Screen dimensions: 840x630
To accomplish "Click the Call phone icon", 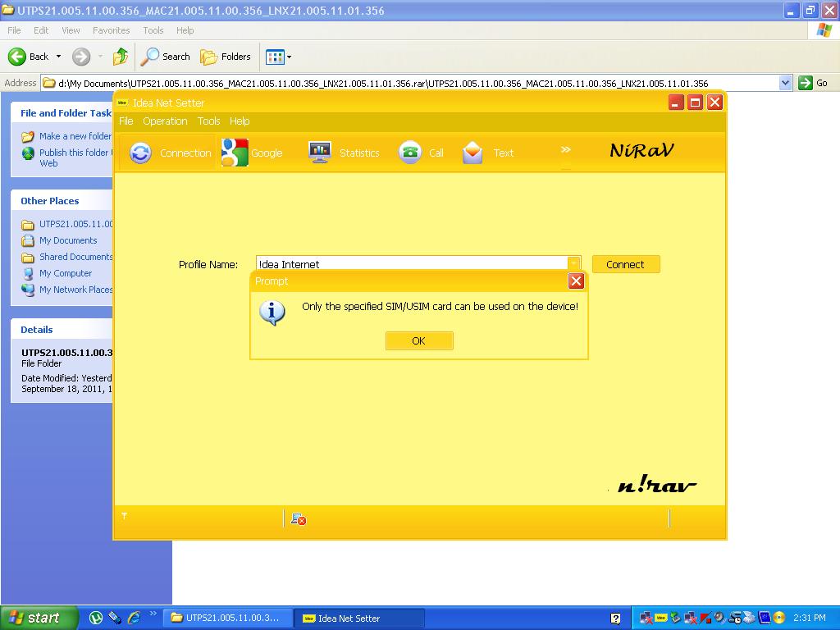I will (410, 153).
